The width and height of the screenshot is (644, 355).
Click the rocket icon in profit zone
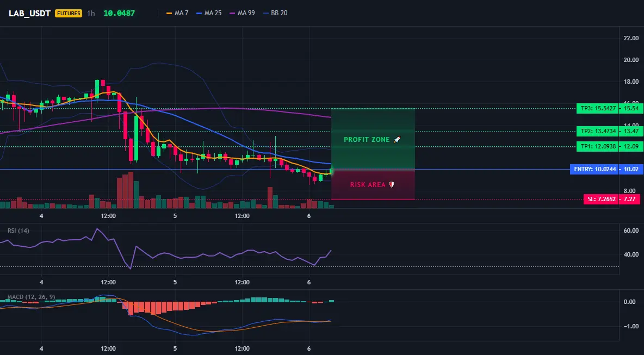coord(397,140)
